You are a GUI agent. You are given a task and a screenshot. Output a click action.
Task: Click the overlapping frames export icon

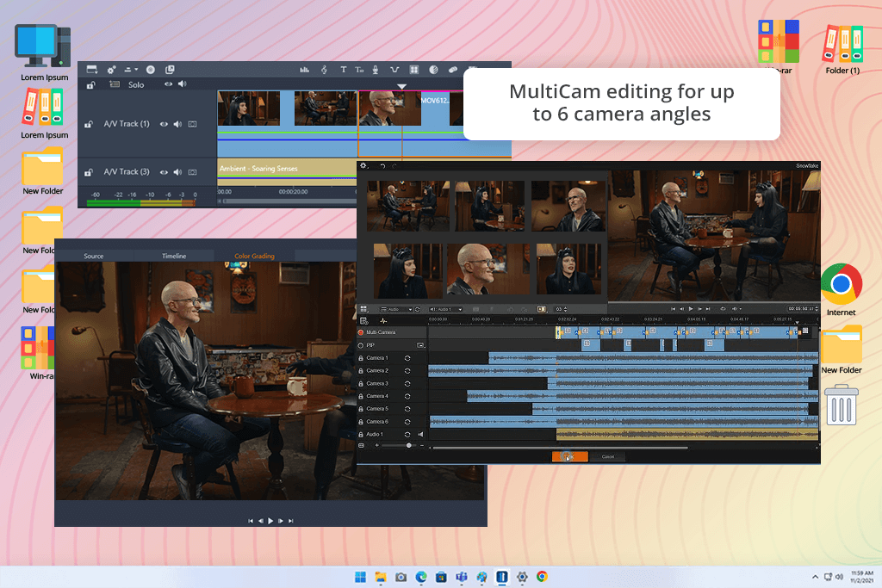tap(170, 70)
